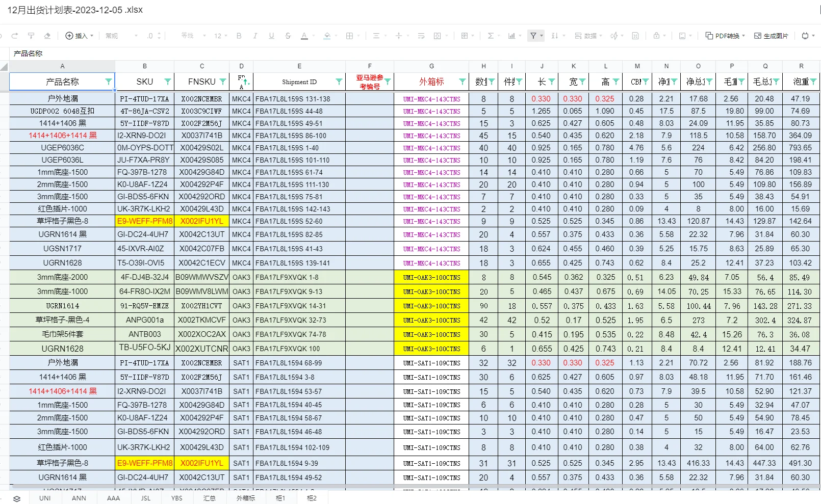Image resolution: width=821 pixels, height=504 pixels.
Task: Open filter dropdown on SKU column
Action: coord(167,82)
